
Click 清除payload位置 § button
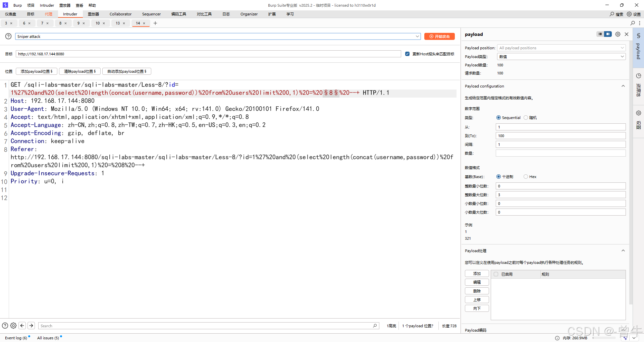[x=80, y=71]
